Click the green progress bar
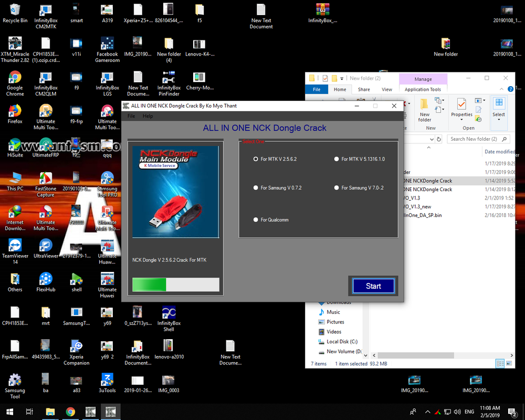 [176, 285]
